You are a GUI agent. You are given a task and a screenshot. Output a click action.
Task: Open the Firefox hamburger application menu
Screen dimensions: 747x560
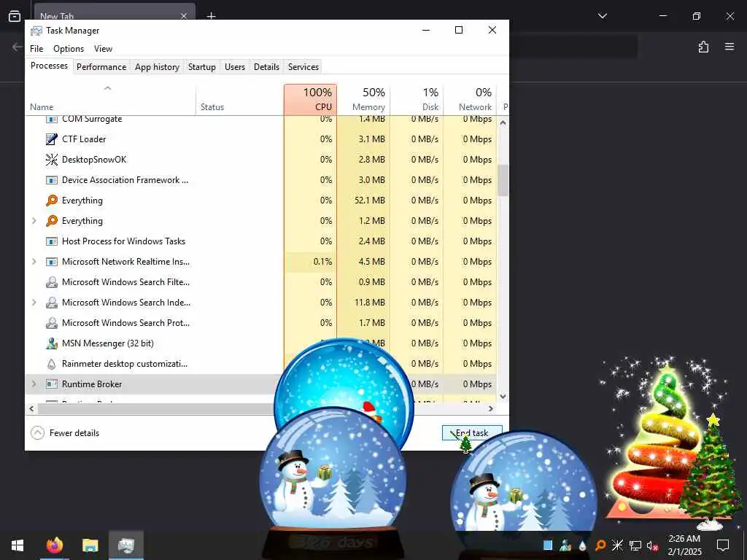tap(729, 47)
